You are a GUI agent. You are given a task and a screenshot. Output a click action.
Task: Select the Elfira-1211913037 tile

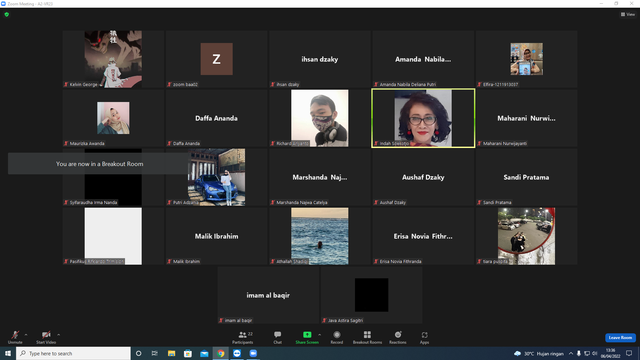527,59
